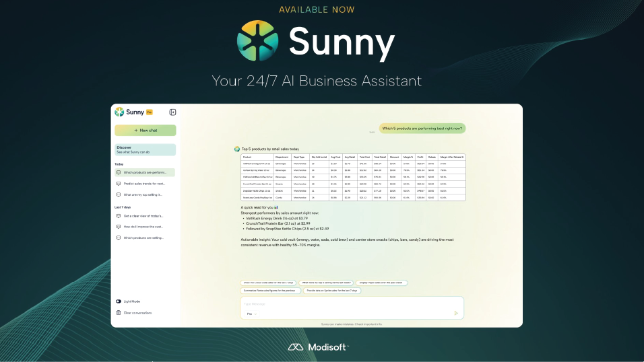This screenshot has height=362, width=644.
Task: Click the "Dept Type" column header
Action: click(x=299, y=157)
